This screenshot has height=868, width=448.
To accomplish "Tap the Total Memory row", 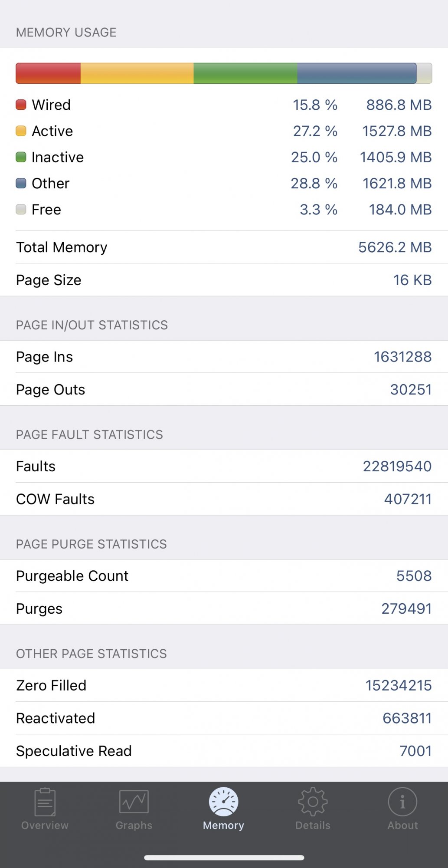I will [x=224, y=247].
